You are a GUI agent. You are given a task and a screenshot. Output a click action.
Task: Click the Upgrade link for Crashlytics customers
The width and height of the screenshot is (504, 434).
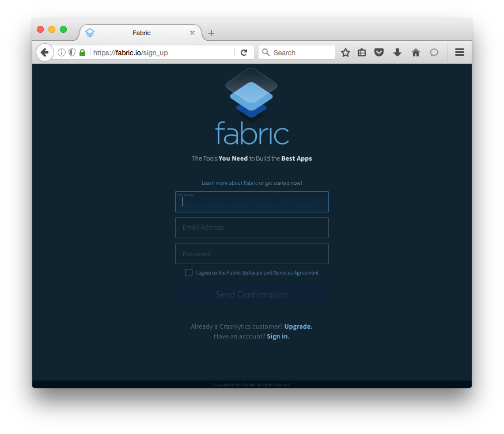[298, 326]
